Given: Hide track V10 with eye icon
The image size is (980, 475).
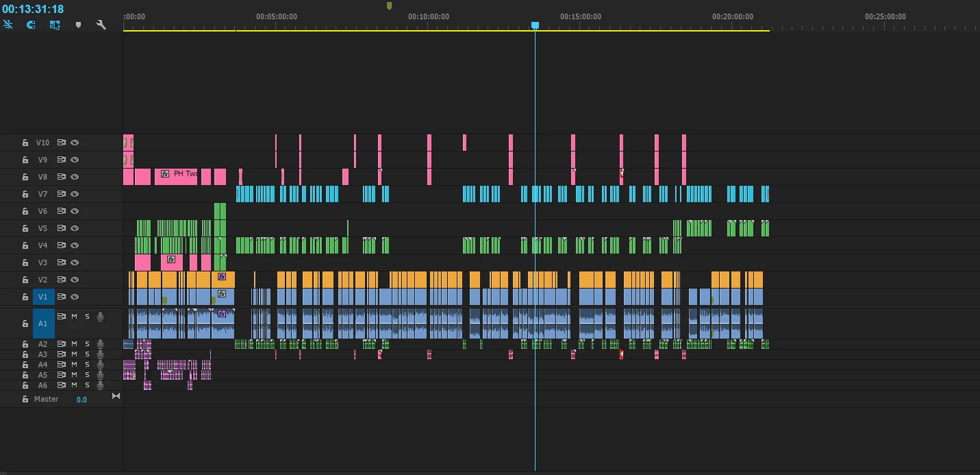Looking at the screenshot, I should (75, 143).
